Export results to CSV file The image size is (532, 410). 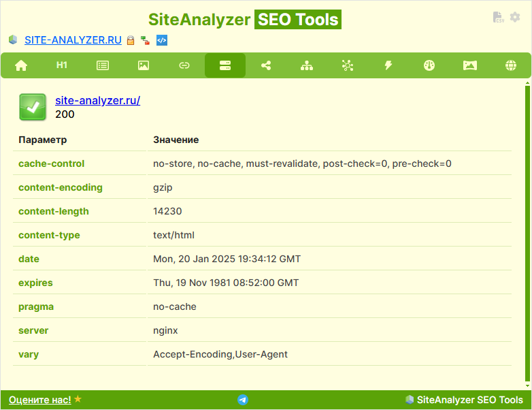498,17
